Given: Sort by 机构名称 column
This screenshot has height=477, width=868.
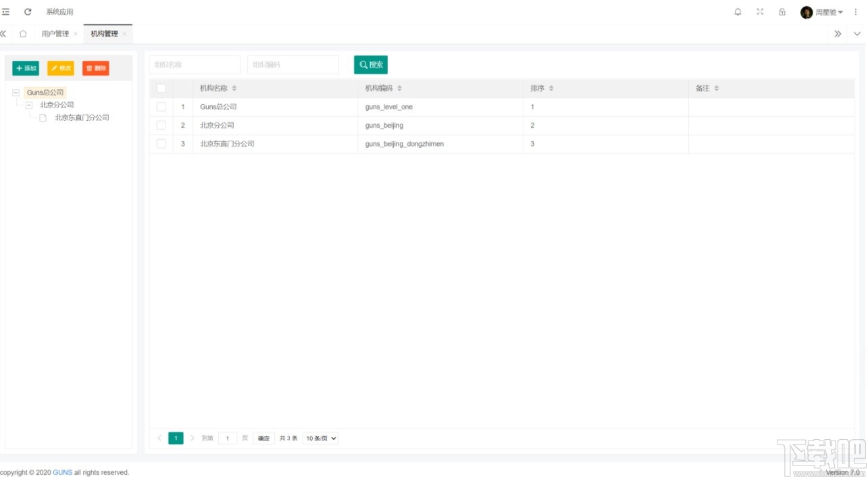Looking at the screenshot, I should tap(234, 89).
